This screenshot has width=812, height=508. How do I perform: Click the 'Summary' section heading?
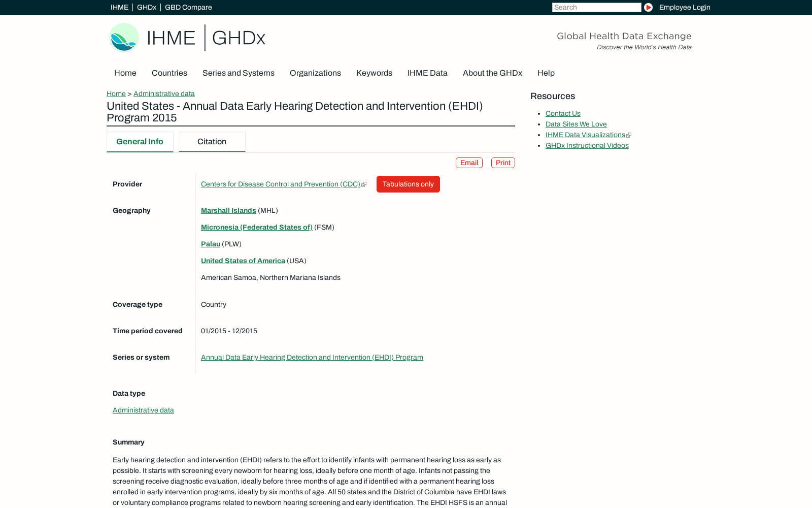(x=128, y=442)
